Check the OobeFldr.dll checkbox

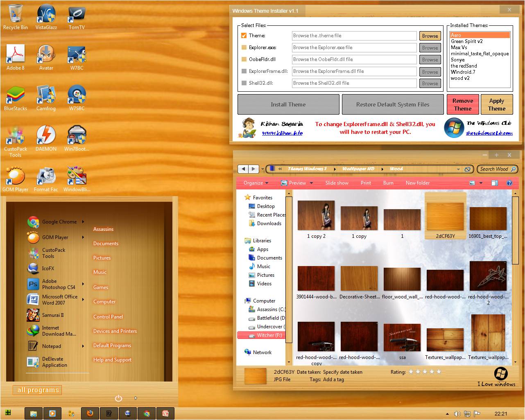click(x=244, y=59)
